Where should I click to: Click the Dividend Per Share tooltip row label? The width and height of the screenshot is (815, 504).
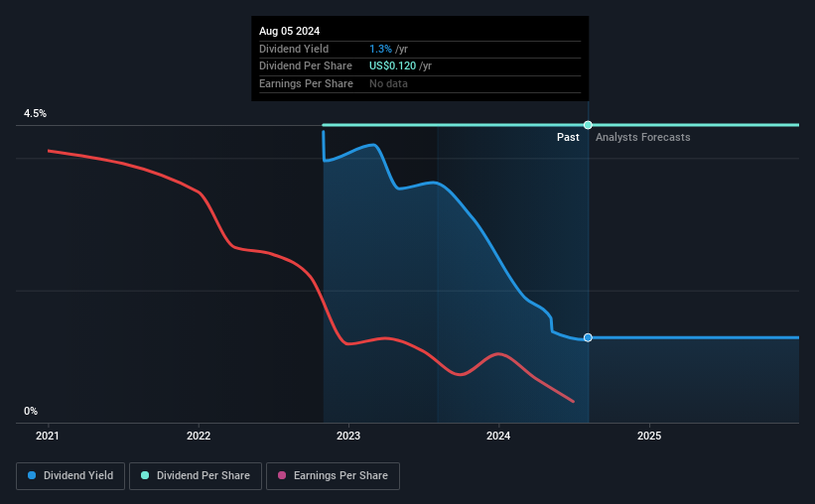coord(306,66)
